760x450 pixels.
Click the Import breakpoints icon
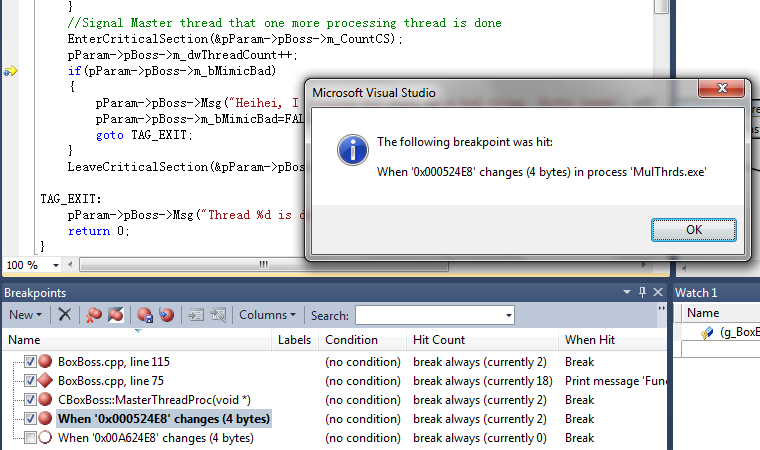(166, 315)
